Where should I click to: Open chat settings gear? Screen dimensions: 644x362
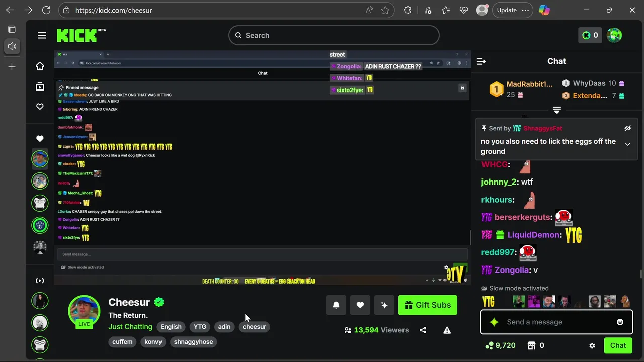click(x=592, y=346)
